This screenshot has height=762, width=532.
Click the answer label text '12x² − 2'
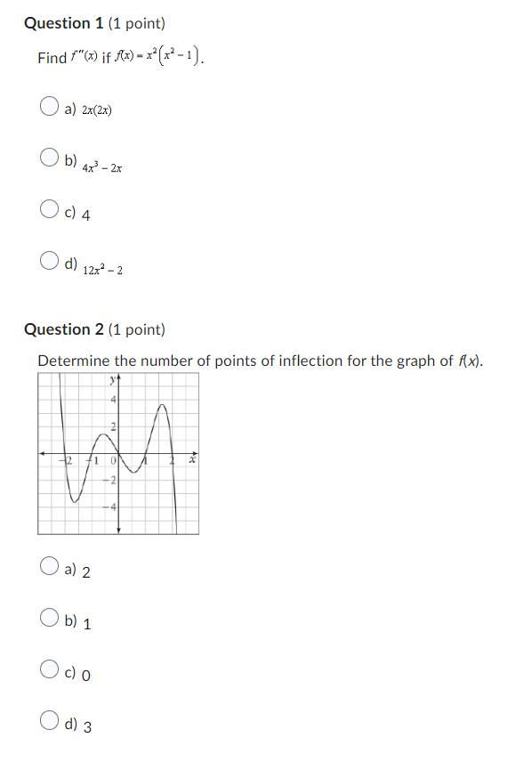pyautogui.click(x=105, y=268)
